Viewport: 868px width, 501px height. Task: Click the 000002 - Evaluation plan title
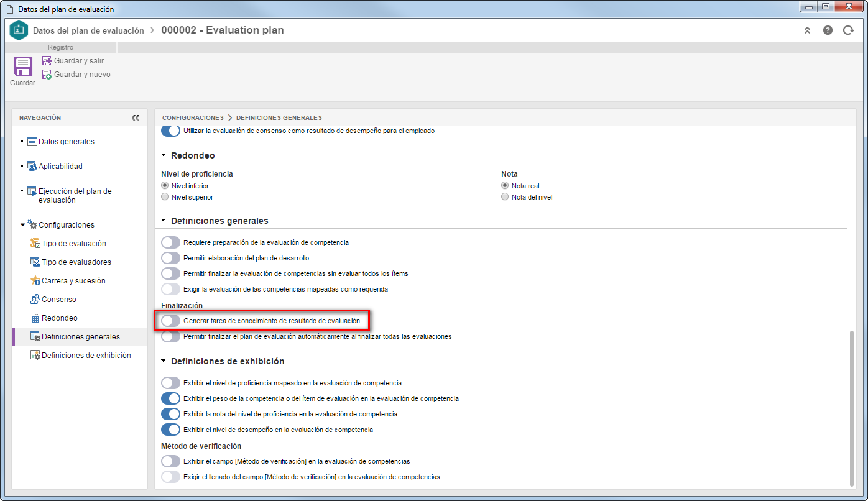223,30
